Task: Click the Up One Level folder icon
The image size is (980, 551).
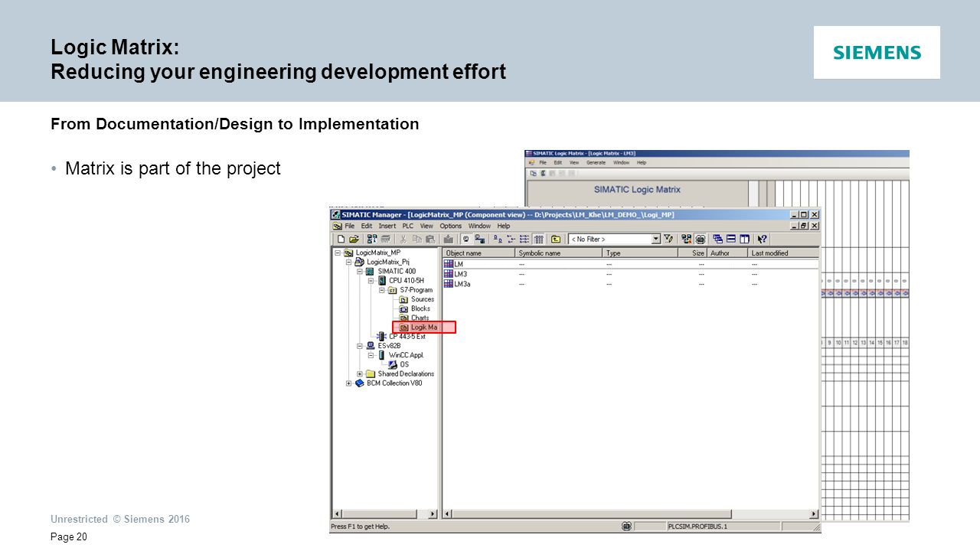Action: point(556,239)
